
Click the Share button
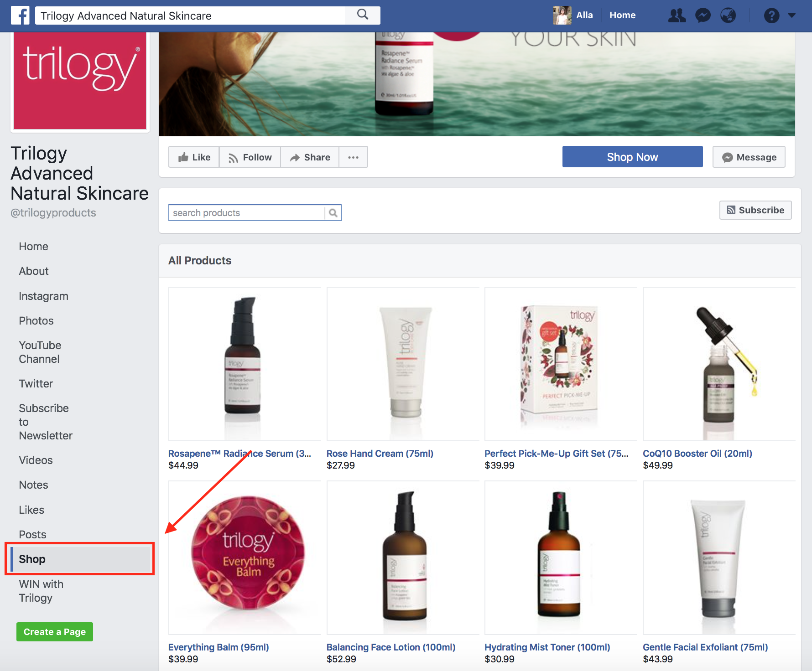[310, 157]
